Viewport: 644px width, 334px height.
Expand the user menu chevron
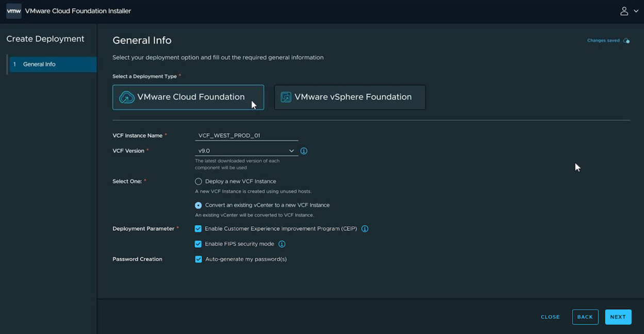pos(636,11)
